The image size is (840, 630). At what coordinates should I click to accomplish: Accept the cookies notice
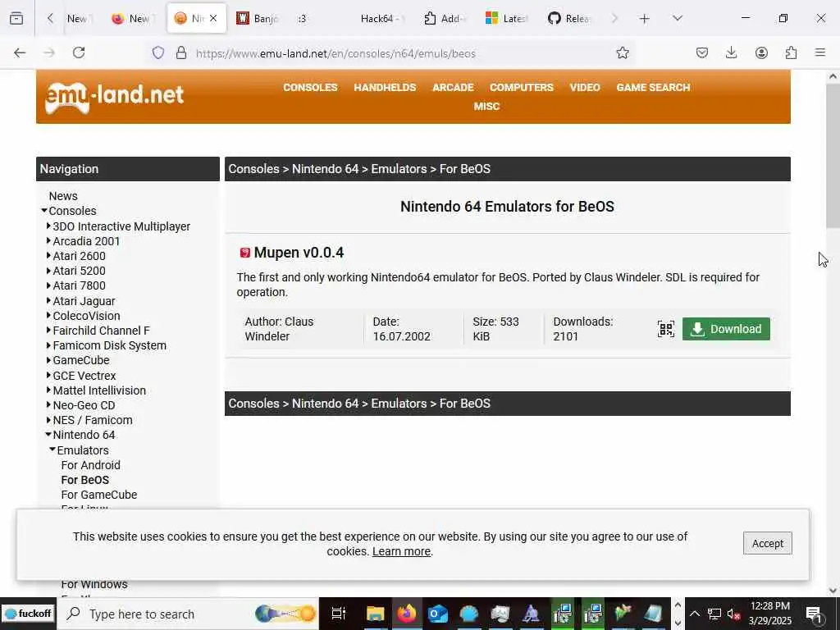point(767,543)
